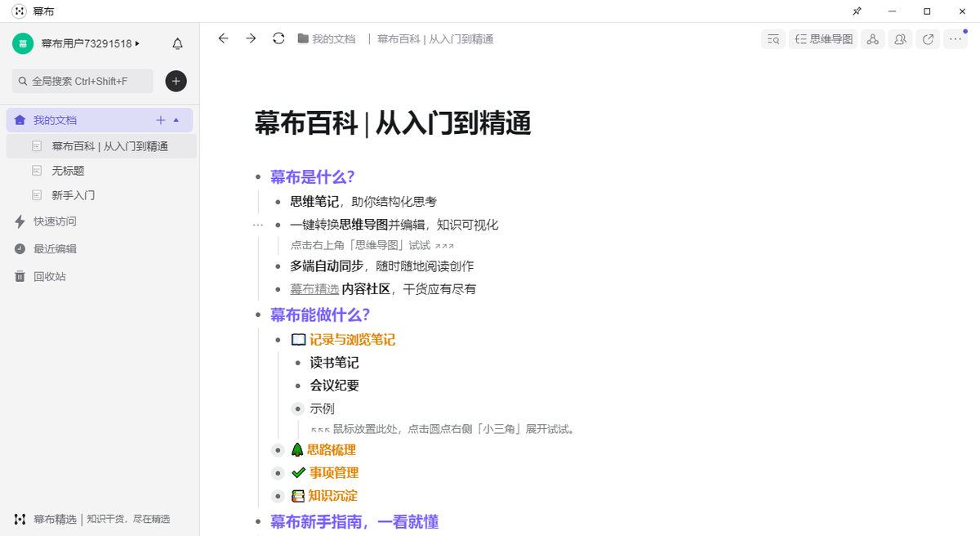Open the ellipsis menu left of 一键转换思维导图
This screenshot has height=536, width=980.
tap(258, 225)
